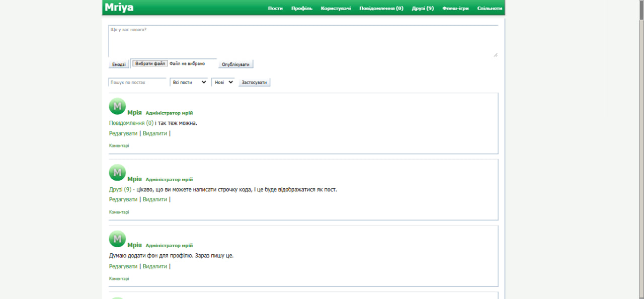
Task: Expand the 'Нові' sort dropdown
Action: [x=223, y=82]
